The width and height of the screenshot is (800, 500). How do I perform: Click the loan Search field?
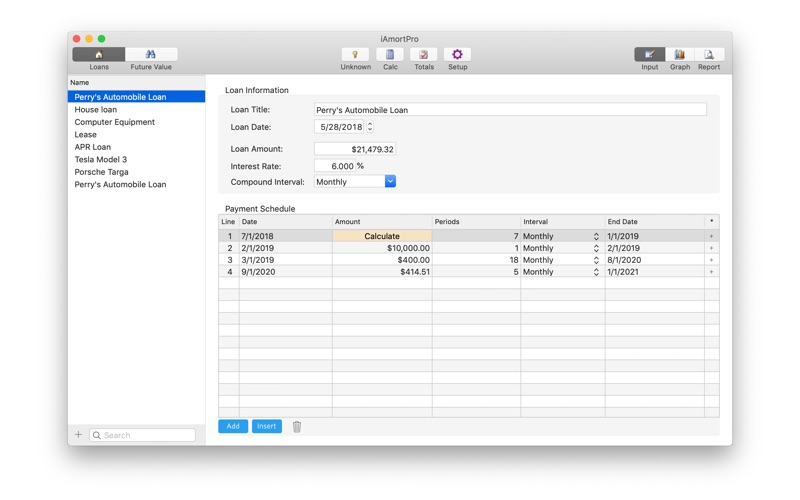[142, 435]
